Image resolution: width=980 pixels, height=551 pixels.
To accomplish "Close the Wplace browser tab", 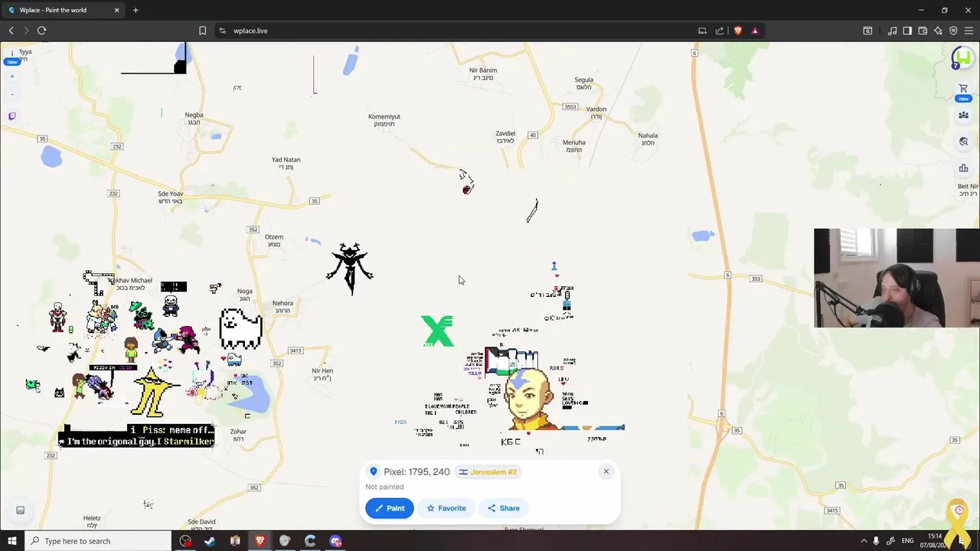I will pos(116,10).
